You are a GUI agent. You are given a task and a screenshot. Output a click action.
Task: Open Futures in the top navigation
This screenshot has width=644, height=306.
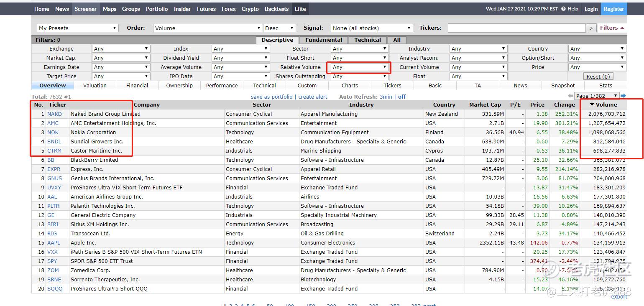[x=207, y=9]
